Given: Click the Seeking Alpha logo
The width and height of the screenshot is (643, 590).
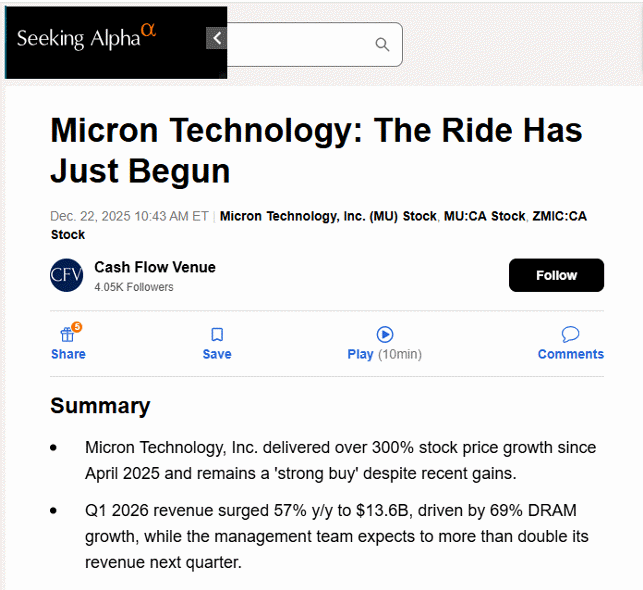Looking at the screenshot, I should click(x=86, y=37).
